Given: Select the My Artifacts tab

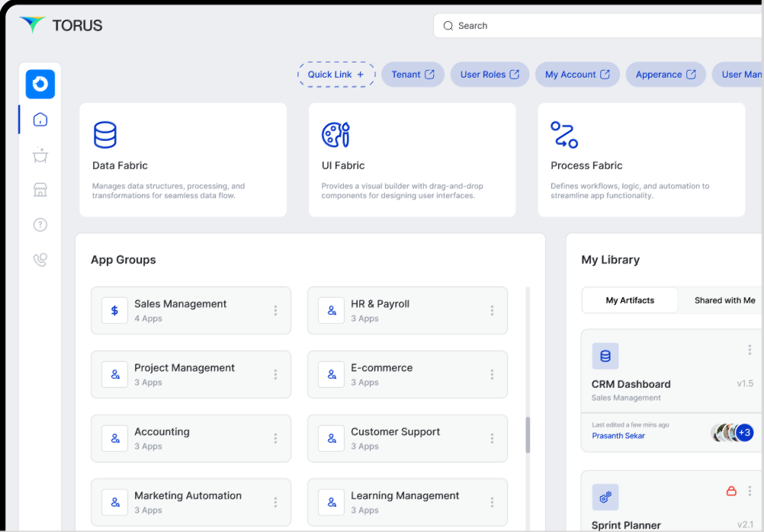Looking at the screenshot, I should pyautogui.click(x=630, y=300).
